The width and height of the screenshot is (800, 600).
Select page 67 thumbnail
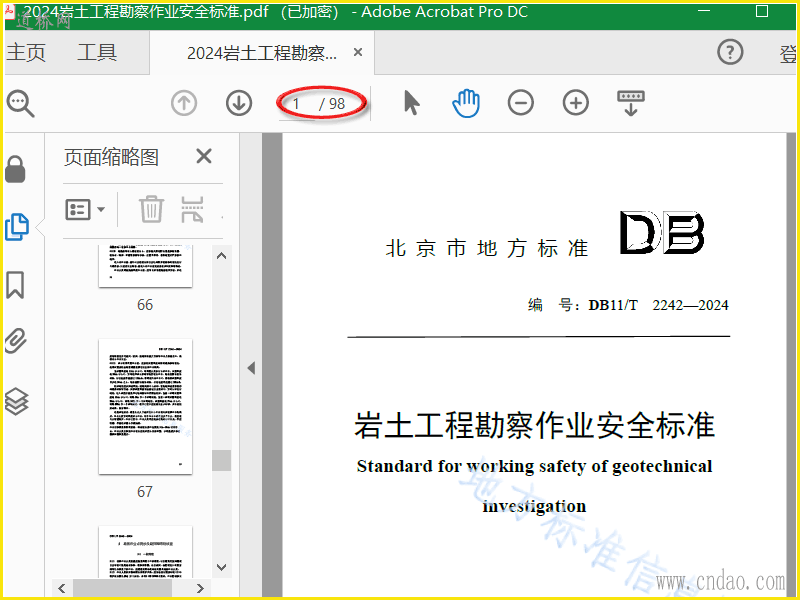pos(145,407)
